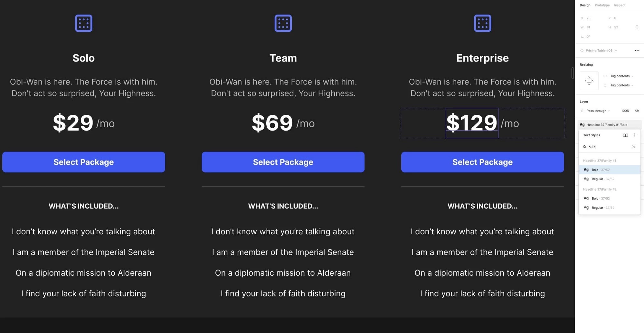Switch to the Prototype tab
Viewport: 644px width, 333px height.
(602, 5)
